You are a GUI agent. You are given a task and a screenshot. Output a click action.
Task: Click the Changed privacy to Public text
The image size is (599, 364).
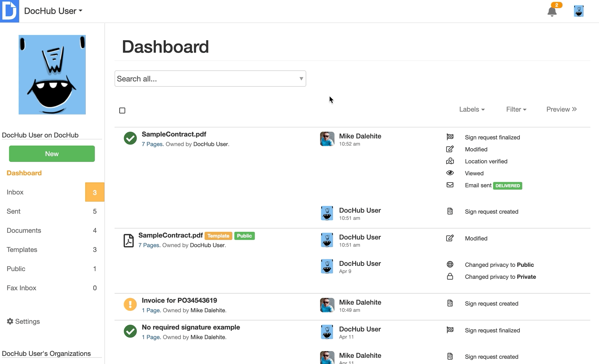tap(499, 265)
